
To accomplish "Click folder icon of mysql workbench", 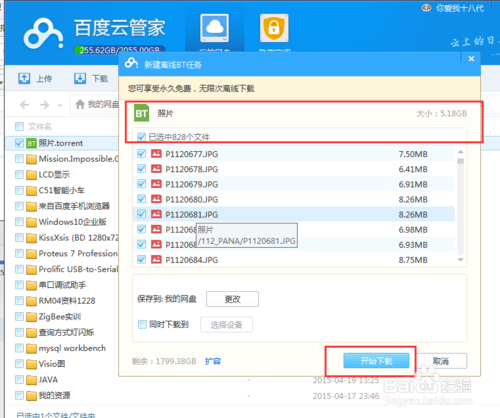I will [x=31, y=349].
